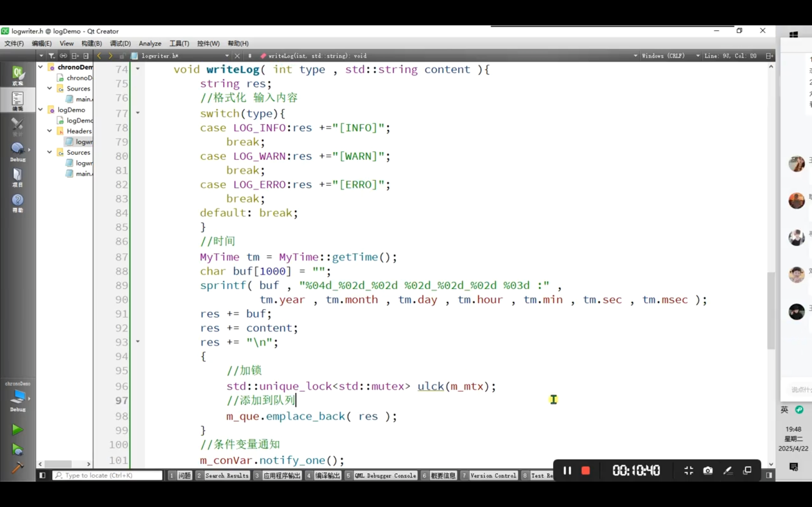Click the Build hammer icon
This screenshot has width=812, height=507.
point(17,467)
